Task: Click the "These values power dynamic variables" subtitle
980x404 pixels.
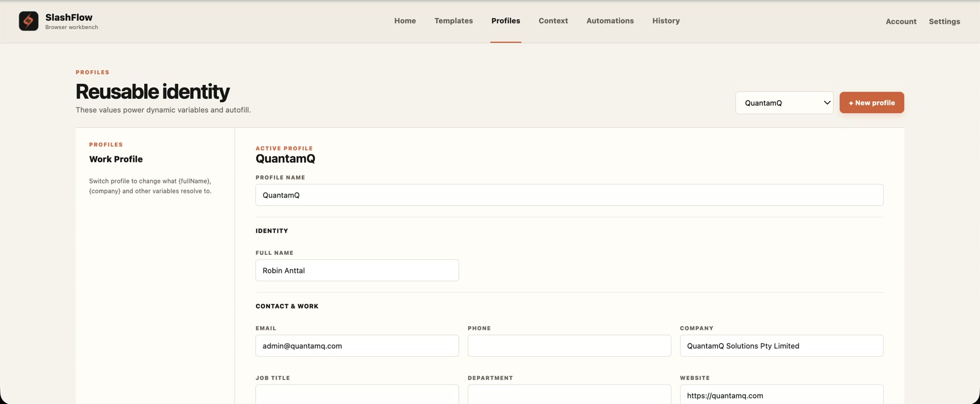Action: [x=163, y=110]
